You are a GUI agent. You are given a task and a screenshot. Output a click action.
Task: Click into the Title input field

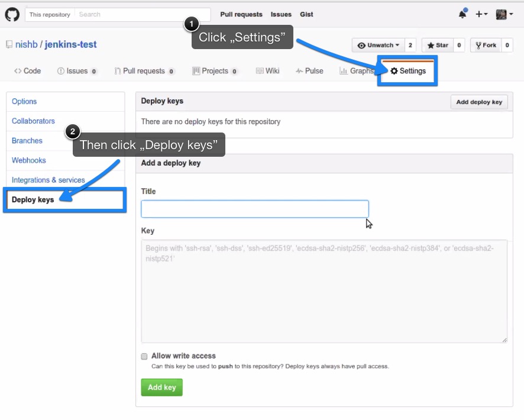coord(255,209)
